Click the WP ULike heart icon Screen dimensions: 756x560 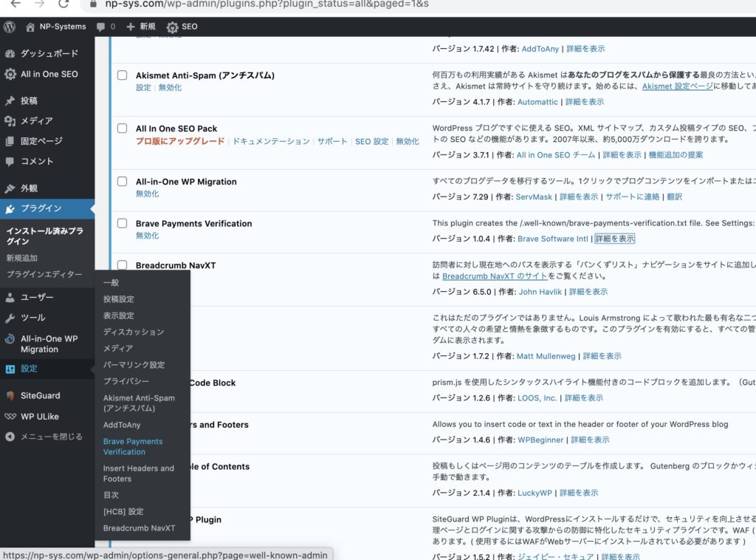[x=10, y=417]
